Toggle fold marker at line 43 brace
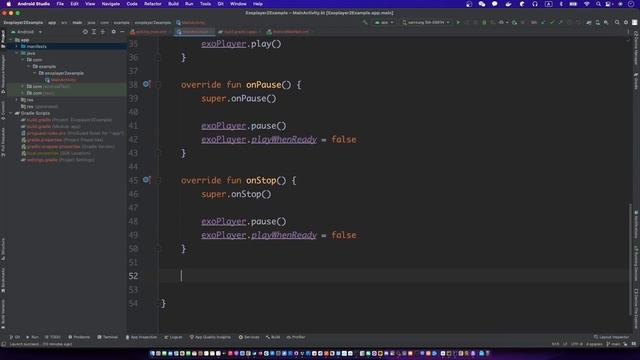This screenshot has width=640, height=360. coord(159,153)
